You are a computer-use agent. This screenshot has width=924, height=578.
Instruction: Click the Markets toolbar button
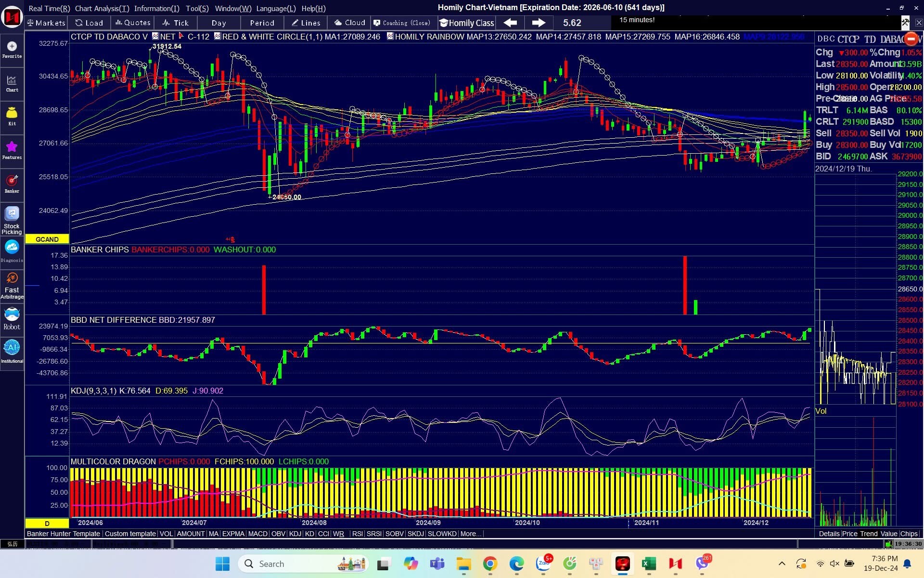(46, 23)
